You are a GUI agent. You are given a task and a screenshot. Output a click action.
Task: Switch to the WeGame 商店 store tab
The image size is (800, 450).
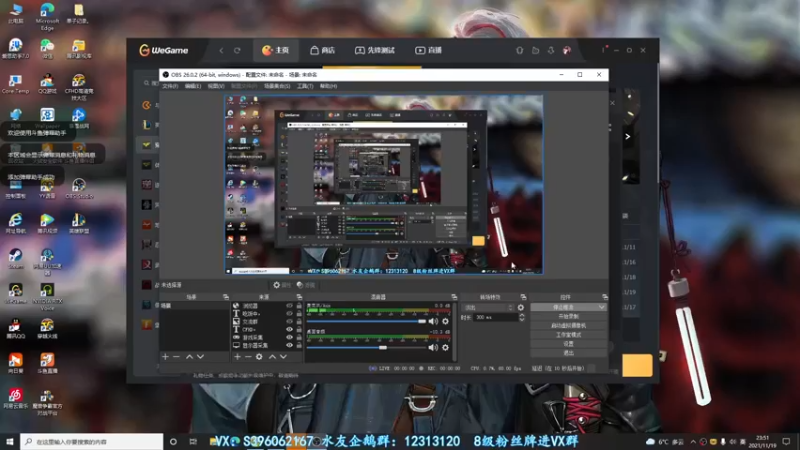(322, 50)
